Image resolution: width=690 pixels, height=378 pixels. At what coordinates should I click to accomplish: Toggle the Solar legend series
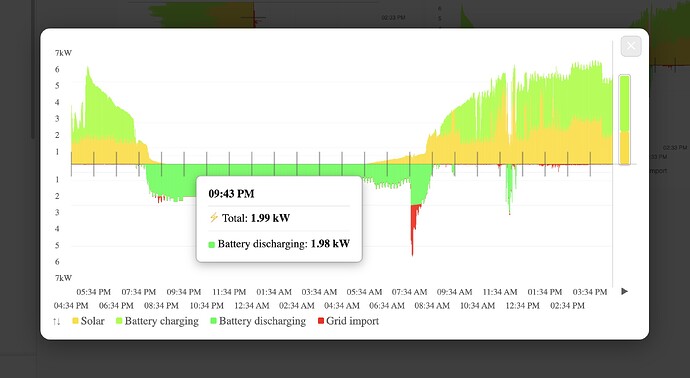pyautogui.click(x=88, y=321)
